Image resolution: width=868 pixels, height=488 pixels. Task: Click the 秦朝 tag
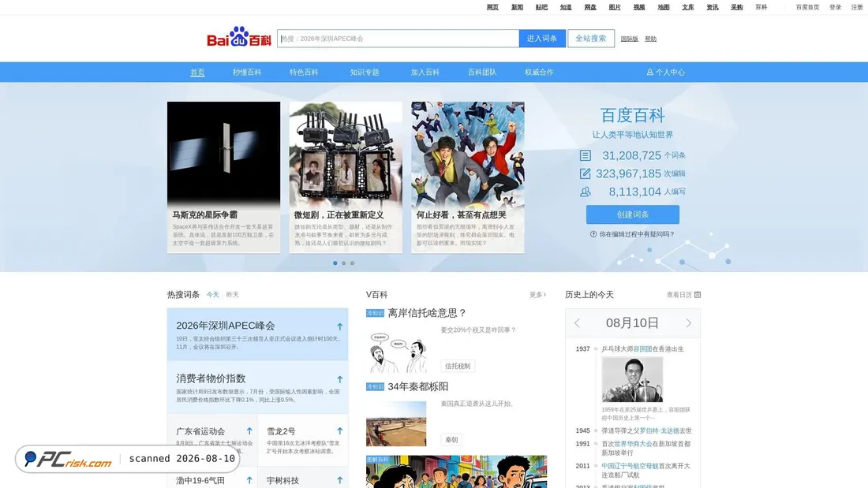pos(451,440)
